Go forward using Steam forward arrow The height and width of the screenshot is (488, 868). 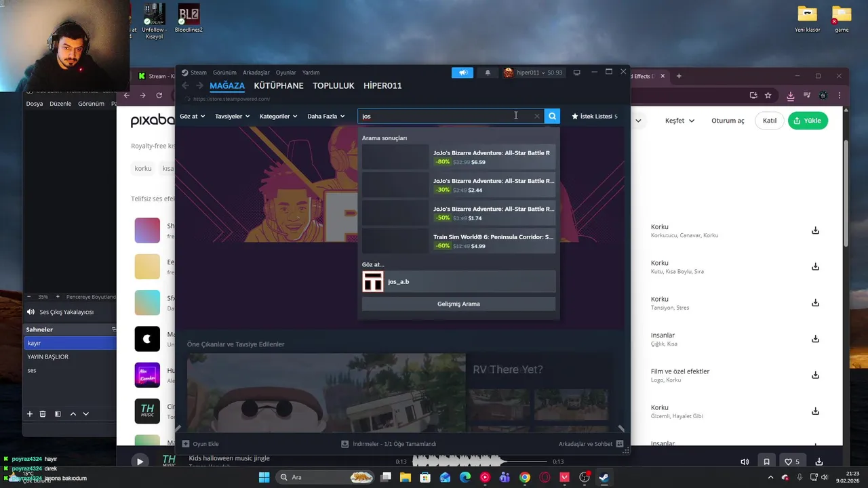pos(199,86)
